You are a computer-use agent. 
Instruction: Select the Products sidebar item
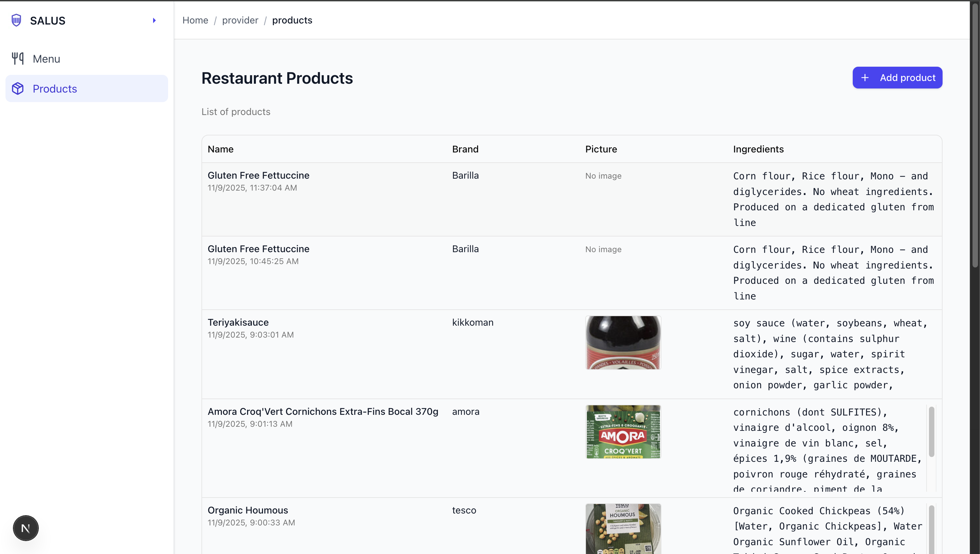55,89
